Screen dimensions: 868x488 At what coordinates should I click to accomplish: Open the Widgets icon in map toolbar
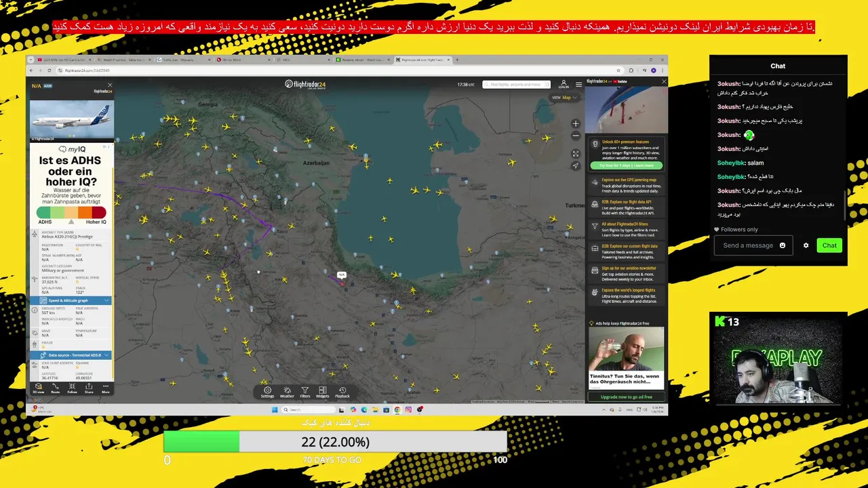pos(323,392)
